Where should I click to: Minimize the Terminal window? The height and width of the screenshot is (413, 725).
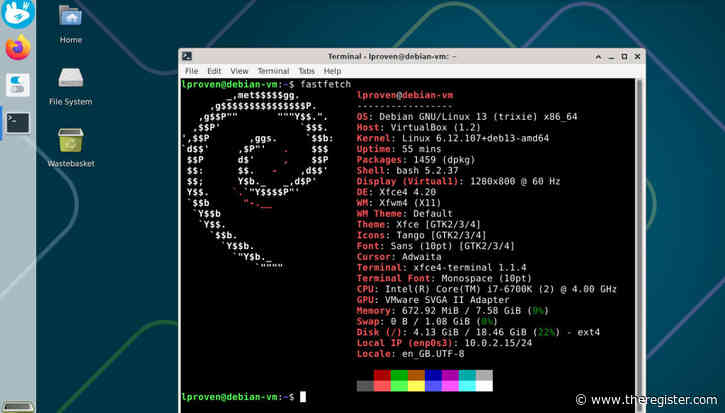(x=611, y=56)
